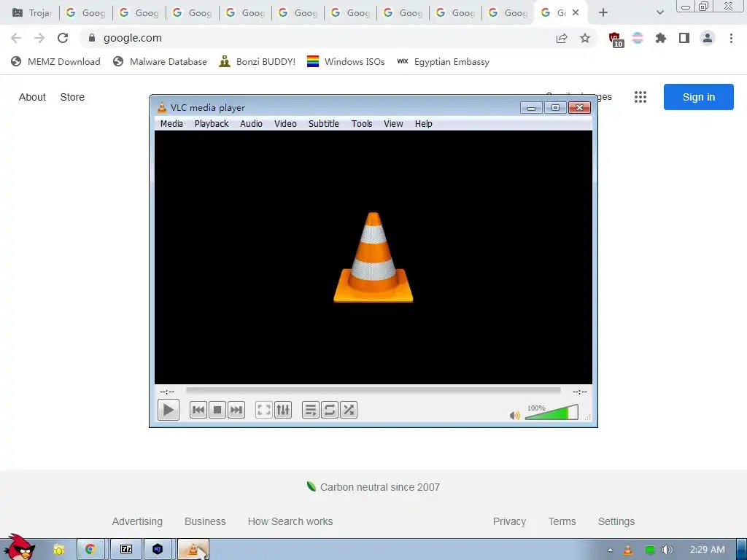Go back in Chrome

16,38
